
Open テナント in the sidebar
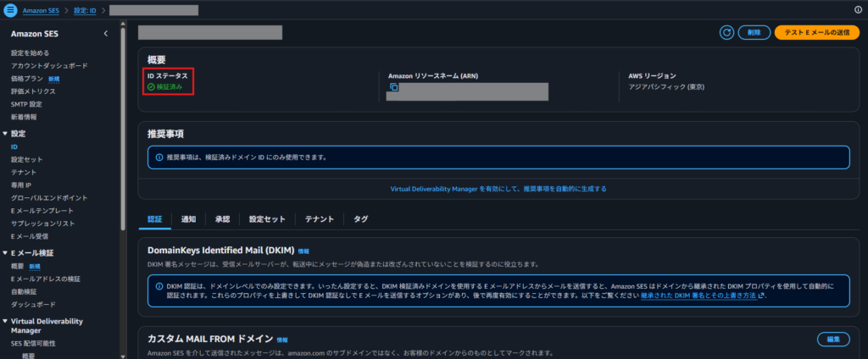(x=24, y=172)
